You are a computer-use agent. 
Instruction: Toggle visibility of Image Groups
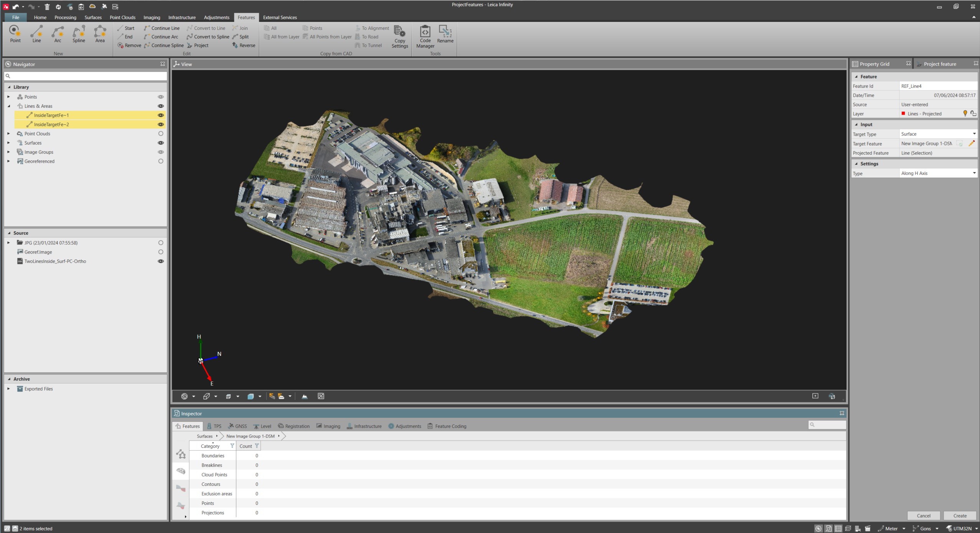tap(161, 152)
